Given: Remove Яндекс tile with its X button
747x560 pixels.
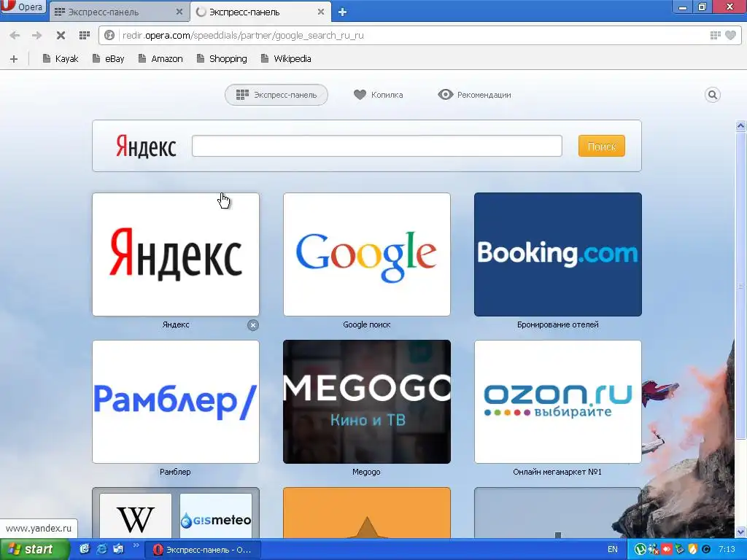Looking at the screenshot, I should click(253, 325).
